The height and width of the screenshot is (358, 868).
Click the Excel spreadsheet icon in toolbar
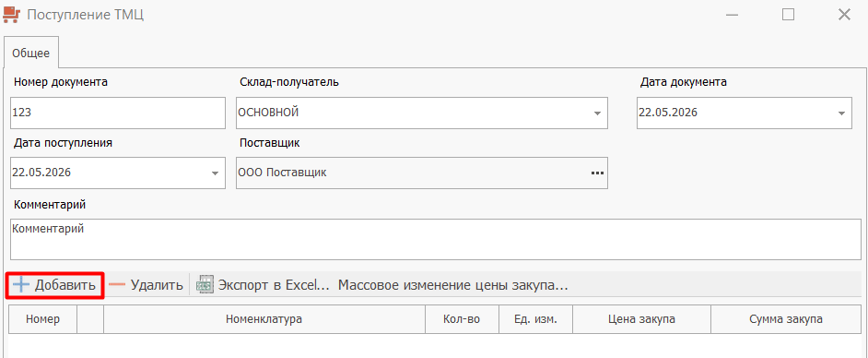coord(205,285)
